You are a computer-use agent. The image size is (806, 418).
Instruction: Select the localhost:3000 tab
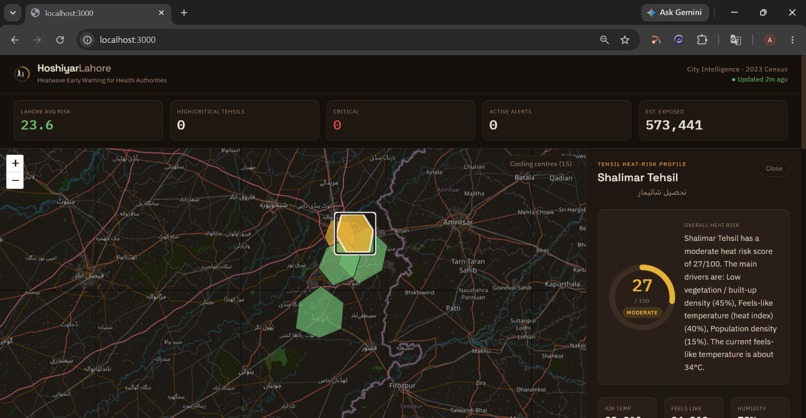coord(98,13)
